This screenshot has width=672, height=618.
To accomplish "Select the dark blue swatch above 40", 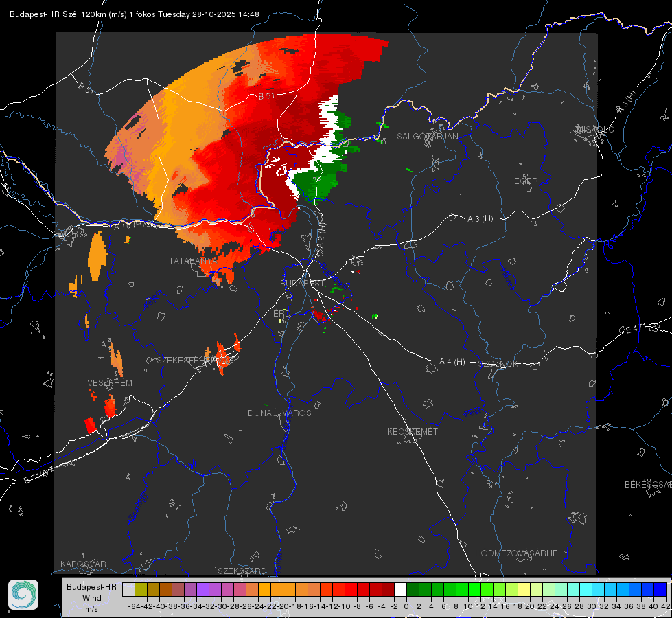I will [x=660, y=589].
